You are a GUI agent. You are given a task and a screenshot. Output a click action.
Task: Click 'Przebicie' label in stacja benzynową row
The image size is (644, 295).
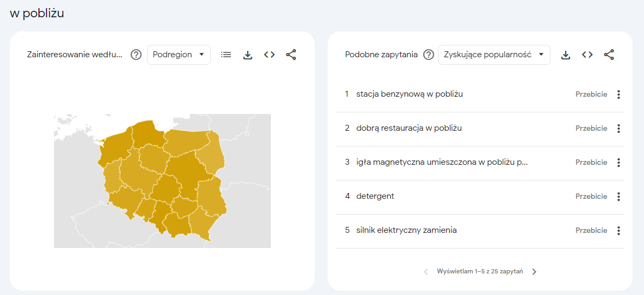click(591, 95)
